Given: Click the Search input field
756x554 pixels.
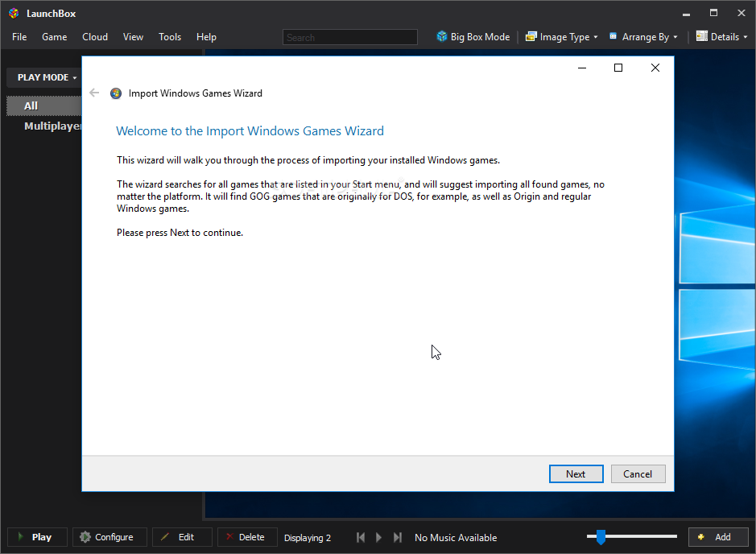Looking at the screenshot, I should 350,37.
